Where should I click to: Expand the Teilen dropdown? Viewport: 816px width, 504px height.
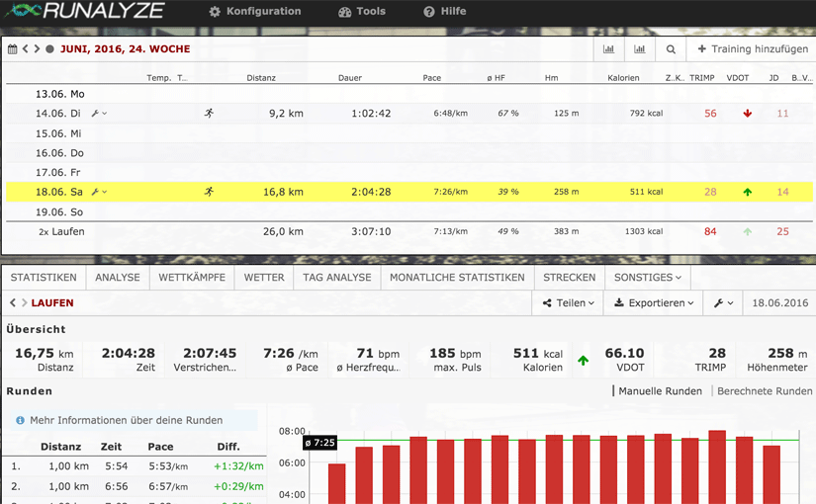[x=568, y=302]
